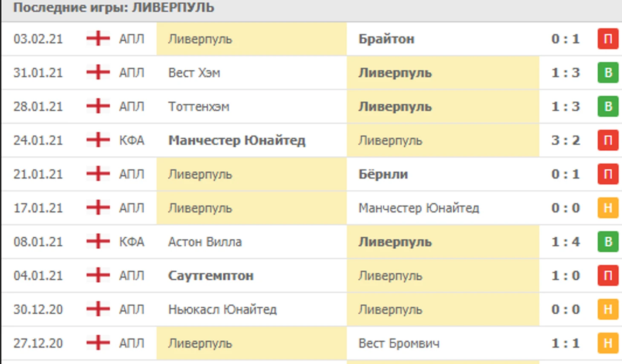The width and height of the screenshot is (622, 364).
Task: Click England flag icon in 08.01.21 row
Action: coord(98,241)
